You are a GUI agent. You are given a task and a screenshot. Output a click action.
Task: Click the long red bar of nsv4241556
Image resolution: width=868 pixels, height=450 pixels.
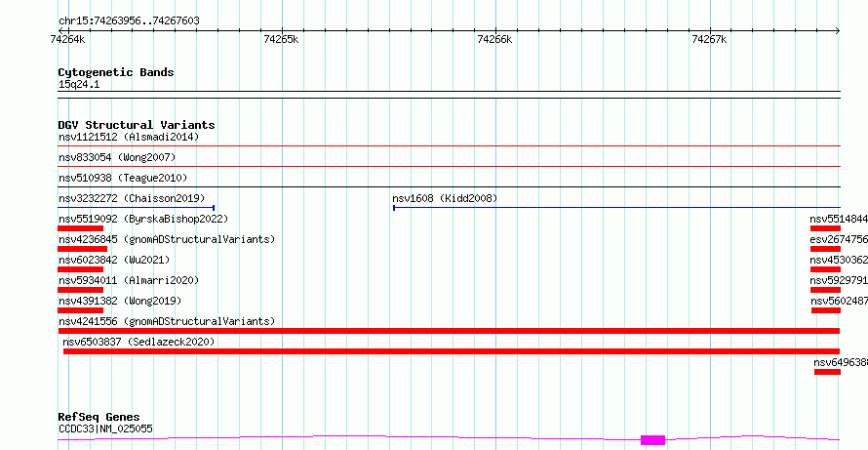point(449,331)
